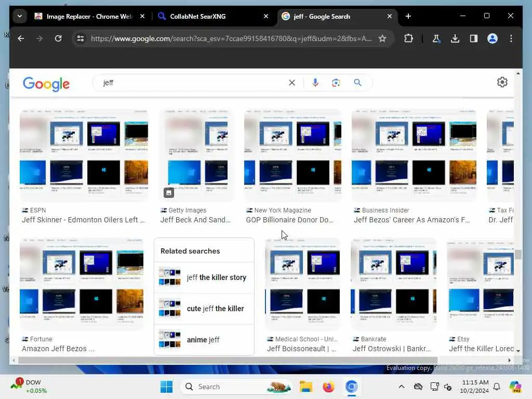Start voice search with microphone icon
532x399 pixels.
pyautogui.click(x=315, y=83)
